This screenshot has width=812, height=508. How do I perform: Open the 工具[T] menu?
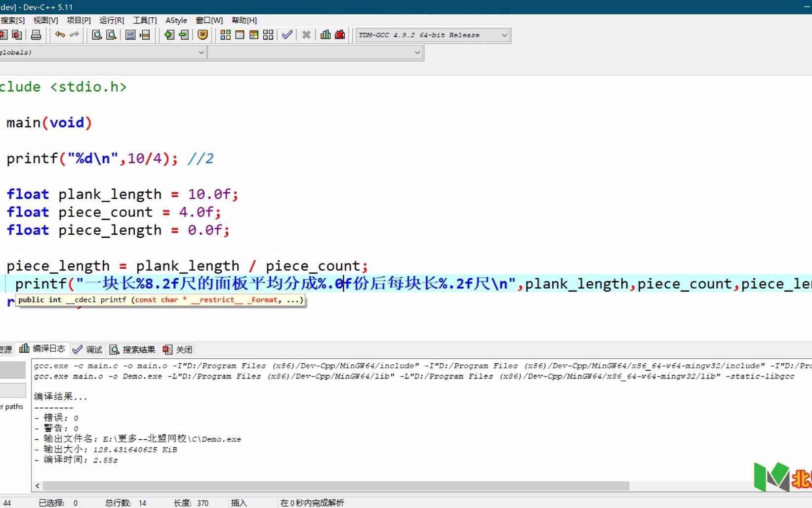(145, 20)
